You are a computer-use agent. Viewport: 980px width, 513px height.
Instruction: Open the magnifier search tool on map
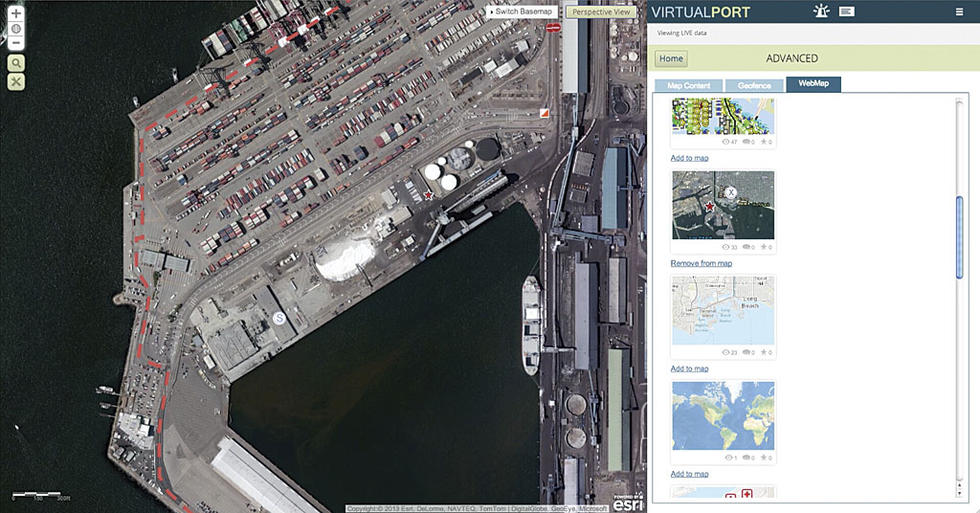click(15, 62)
